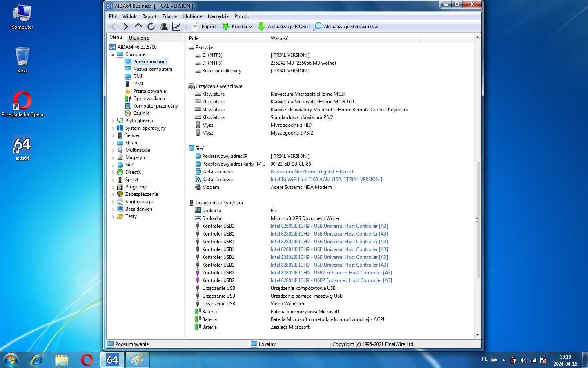Open Intel(R) WiFi Link 5100 AGN link
Image resolution: width=588 pixels, height=368 pixels.
(x=327, y=180)
